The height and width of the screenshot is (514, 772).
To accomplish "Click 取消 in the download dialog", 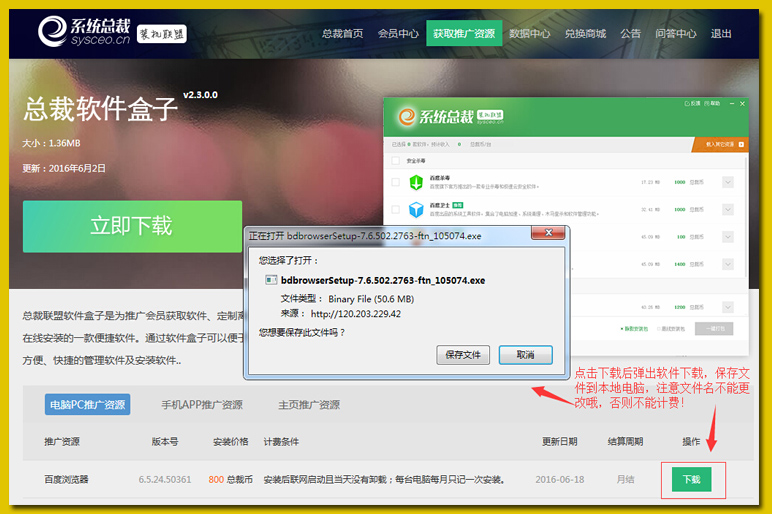I will (525, 354).
